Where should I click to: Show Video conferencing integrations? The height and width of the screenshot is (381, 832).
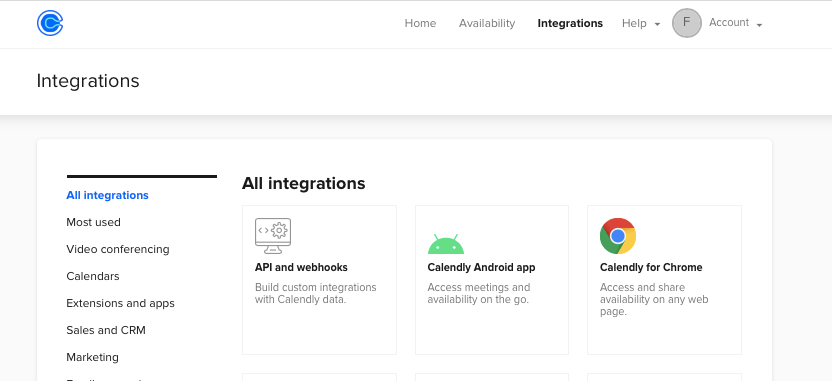[118, 249]
